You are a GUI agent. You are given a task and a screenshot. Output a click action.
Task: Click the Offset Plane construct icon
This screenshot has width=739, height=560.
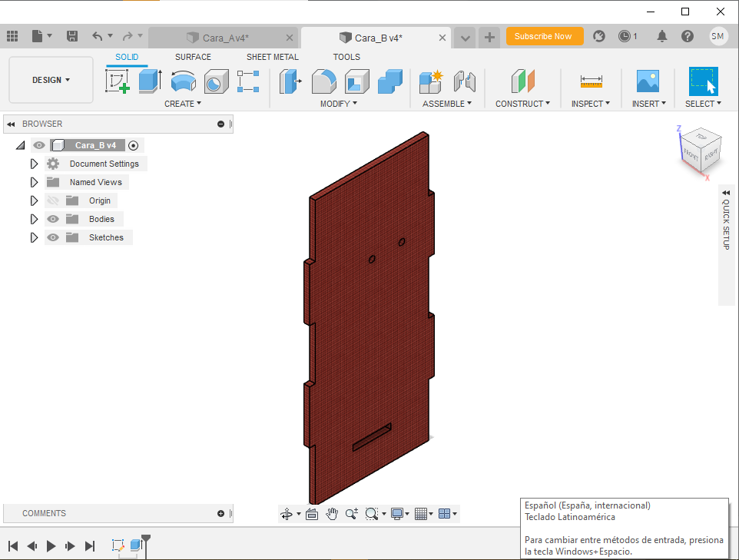522,81
